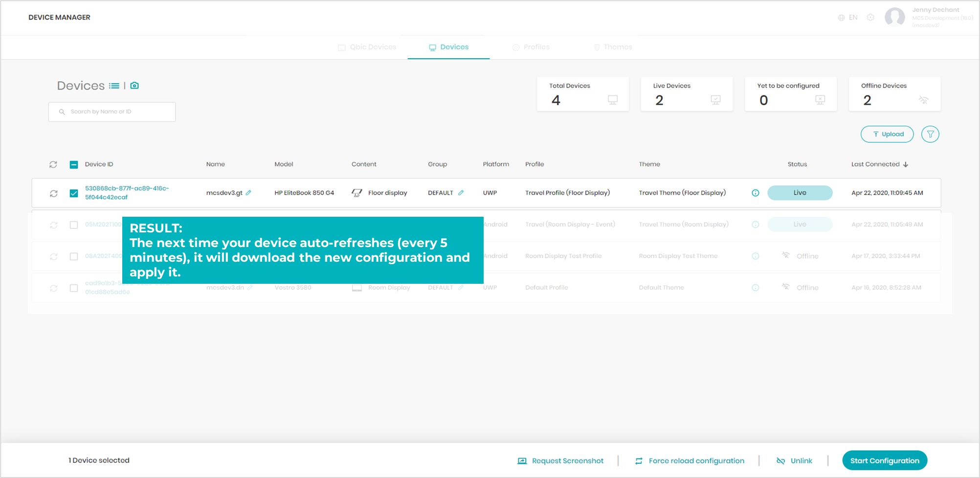Check the cad9a1b3 device checkbox
980x478 pixels.
74,288
